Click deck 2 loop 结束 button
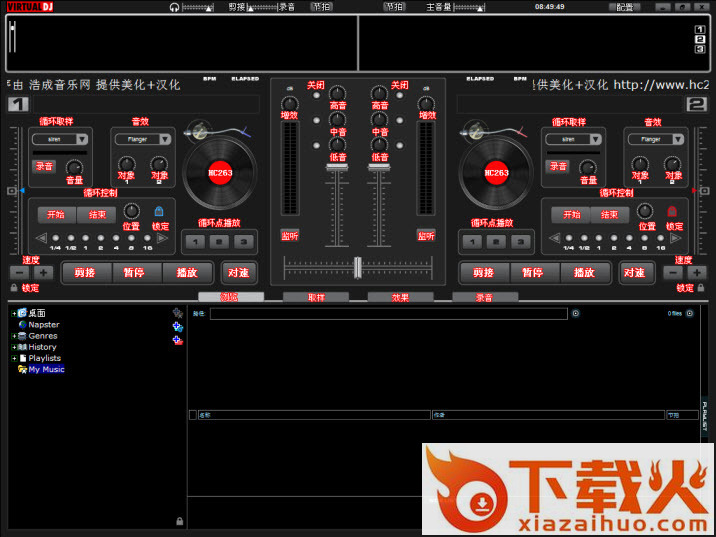This screenshot has height=537, width=716. 610,215
